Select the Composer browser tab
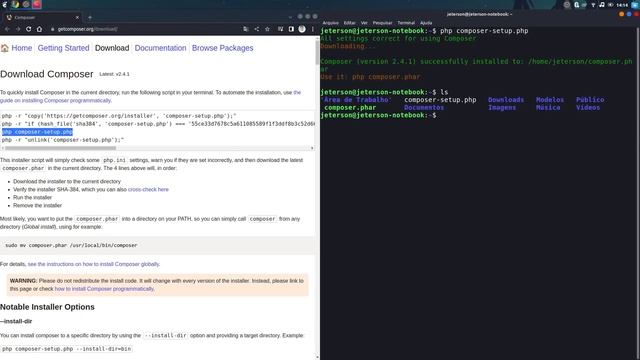640x360 pixels. [42, 18]
